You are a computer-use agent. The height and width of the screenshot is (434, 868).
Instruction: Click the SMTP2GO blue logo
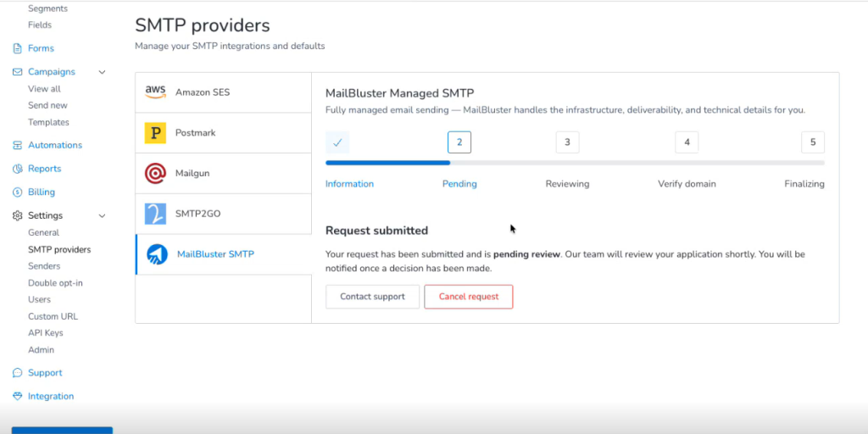(156, 214)
